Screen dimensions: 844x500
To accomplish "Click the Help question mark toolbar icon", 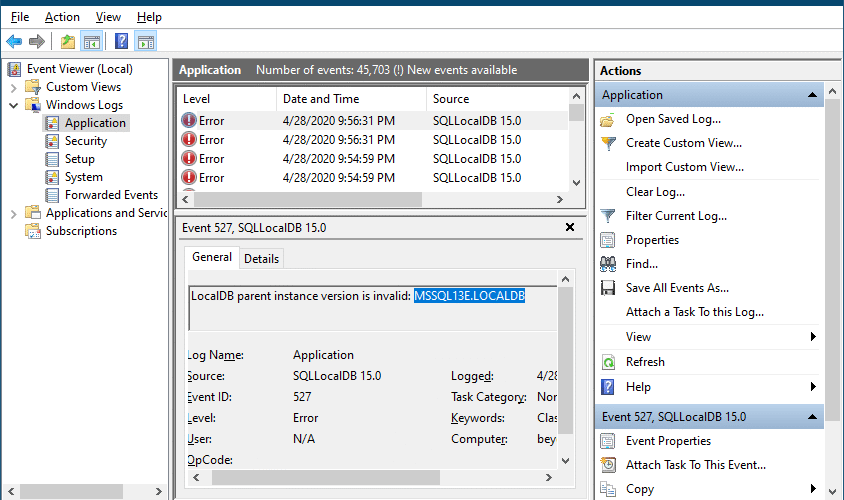I will (x=122, y=41).
